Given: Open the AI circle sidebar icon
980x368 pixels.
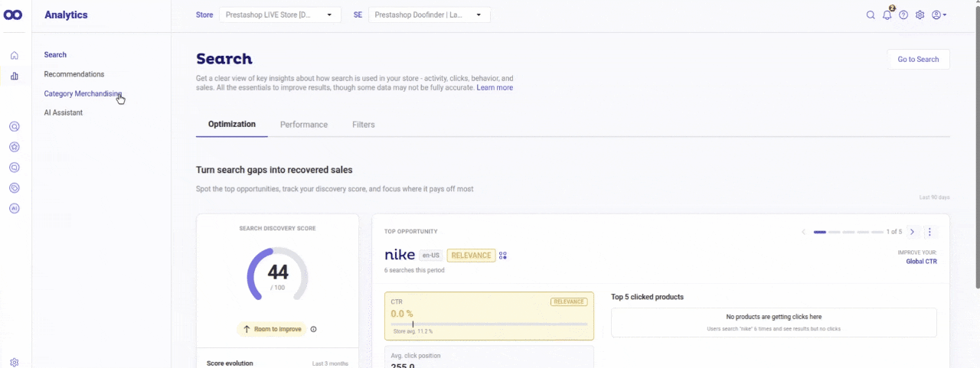Looking at the screenshot, I should (x=14, y=208).
